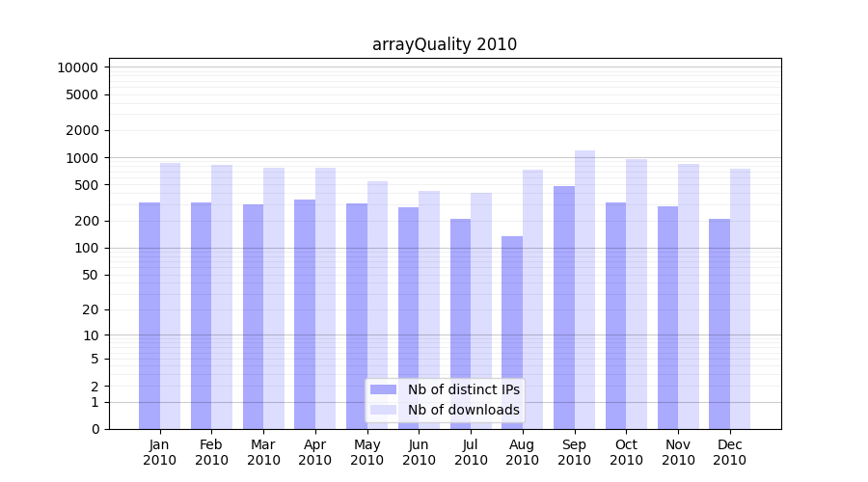The width and height of the screenshot is (868, 482).
Task: Click the 100 y-axis tick label
Action: 87,248
